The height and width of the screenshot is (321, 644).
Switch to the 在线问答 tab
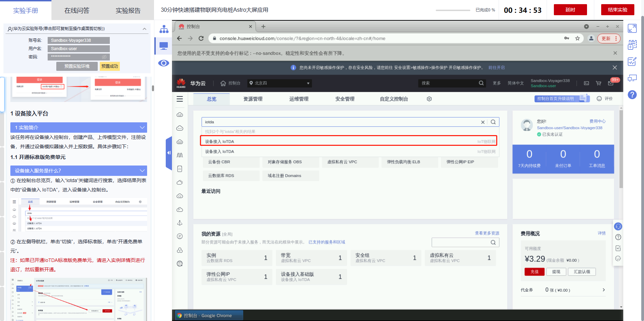77,11
